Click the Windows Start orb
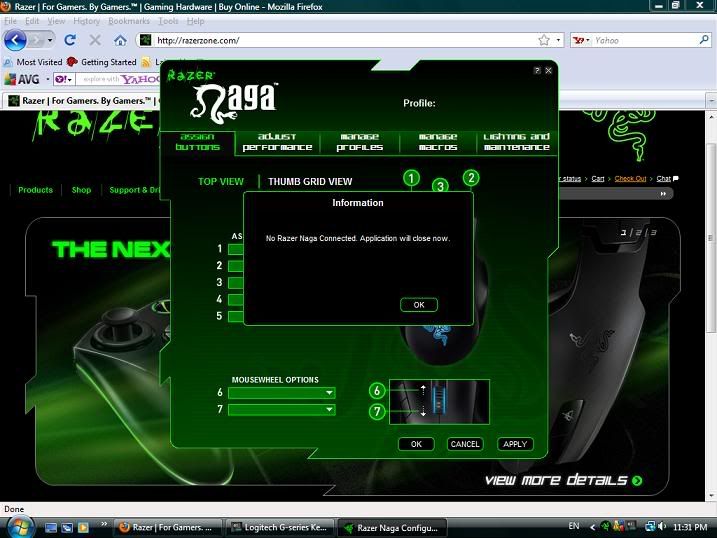This screenshot has height=538, width=717. [x=21, y=526]
